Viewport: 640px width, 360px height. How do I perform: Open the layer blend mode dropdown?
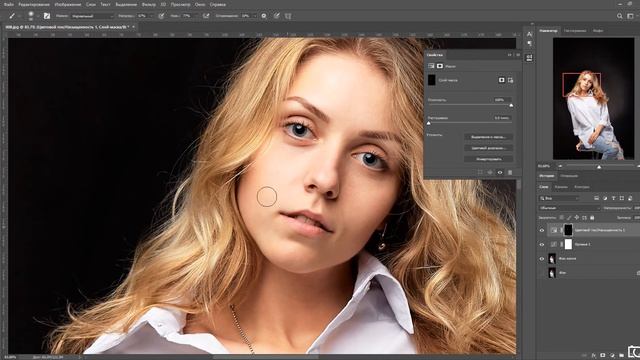[x=569, y=208]
